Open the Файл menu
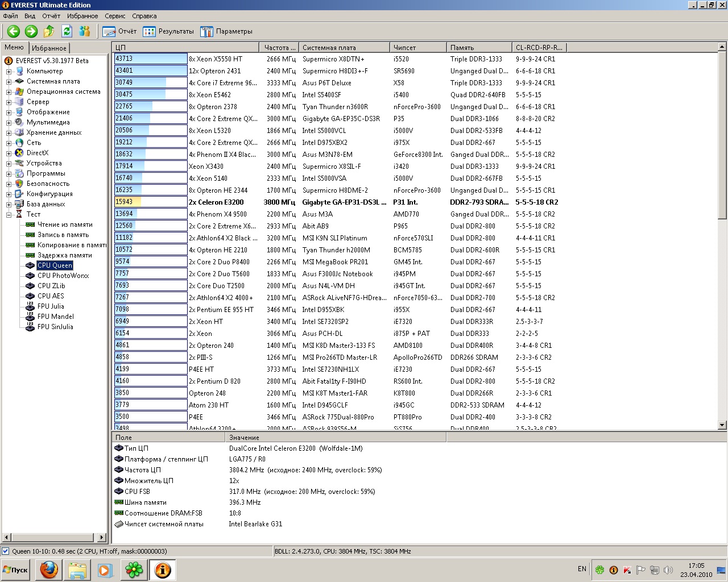Viewport: 728px width, 582px height. tap(10, 16)
